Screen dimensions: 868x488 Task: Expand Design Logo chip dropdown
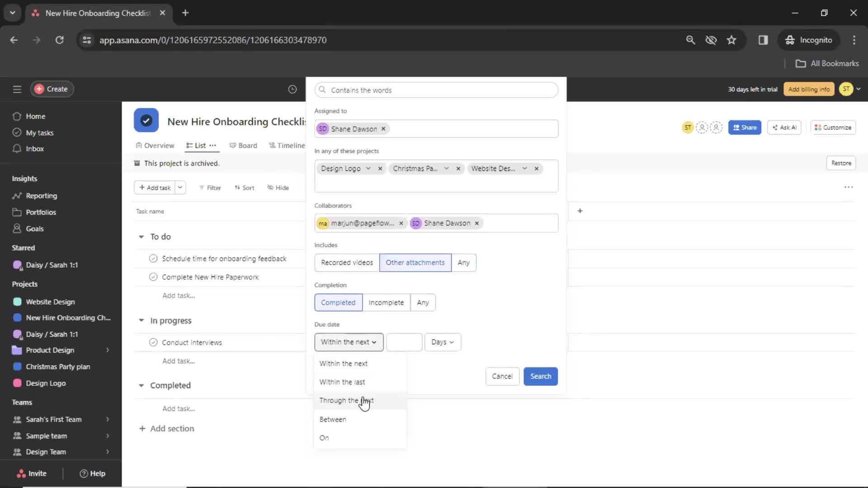[x=368, y=169]
